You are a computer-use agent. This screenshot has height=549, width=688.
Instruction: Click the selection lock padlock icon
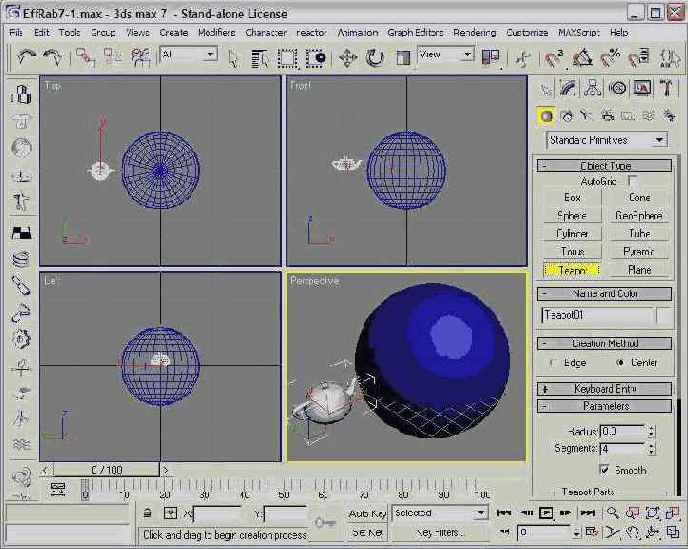pyautogui.click(x=147, y=513)
